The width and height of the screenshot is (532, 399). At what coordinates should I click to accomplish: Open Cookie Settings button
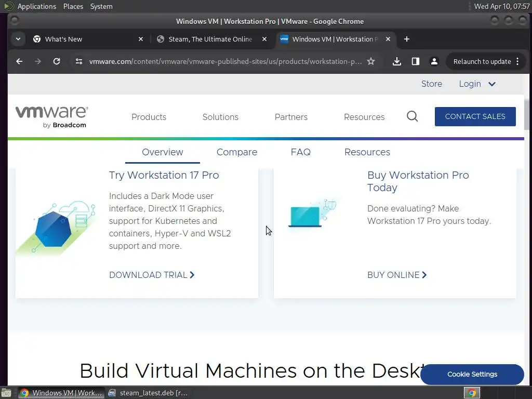(x=472, y=374)
